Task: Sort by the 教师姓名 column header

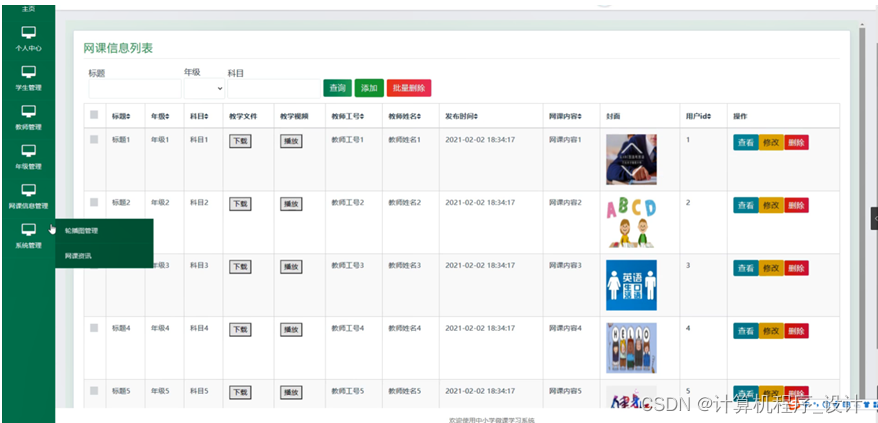Action: (404, 117)
